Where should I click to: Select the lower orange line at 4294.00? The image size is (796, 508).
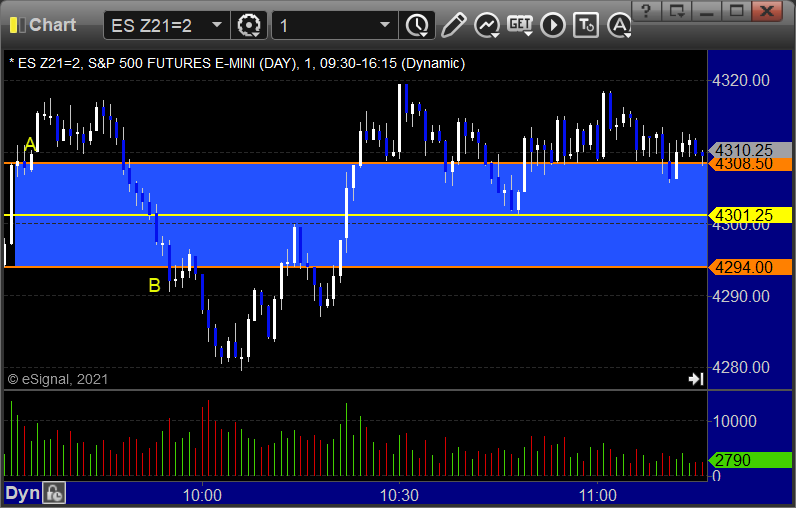pyautogui.click(x=355, y=267)
